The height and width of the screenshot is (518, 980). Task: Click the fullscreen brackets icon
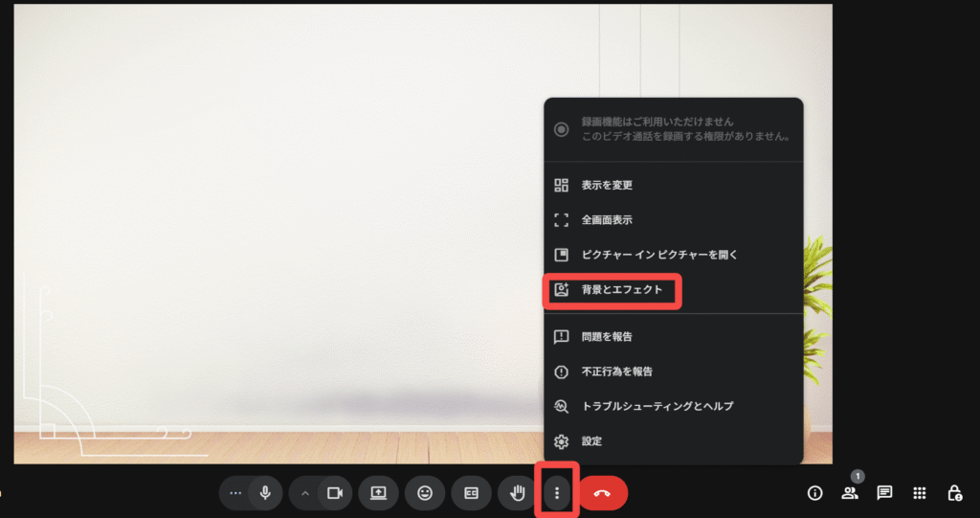click(x=561, y=220)
